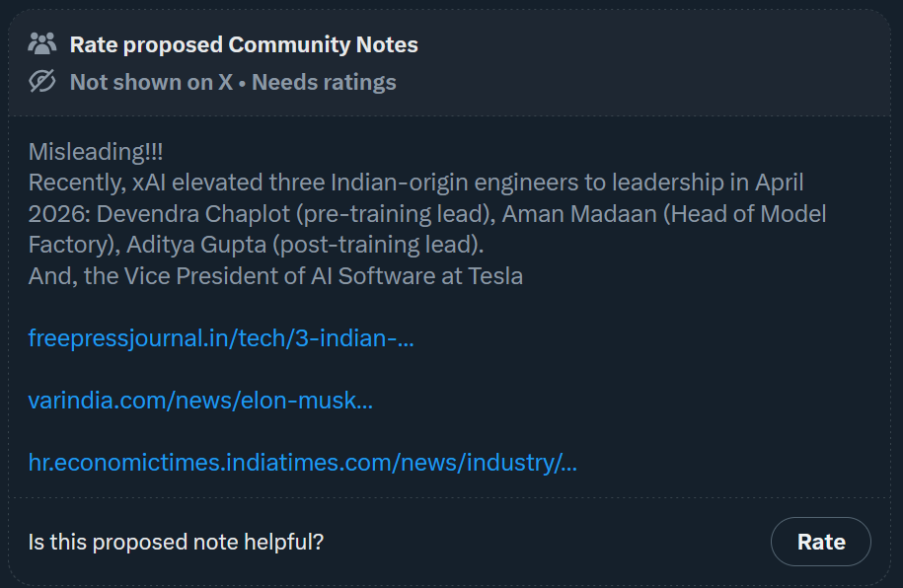This screenshot has height=588, width=903.
Task: Click the name 'Devendra Chaplot' in the note
Action: [192, 214]
